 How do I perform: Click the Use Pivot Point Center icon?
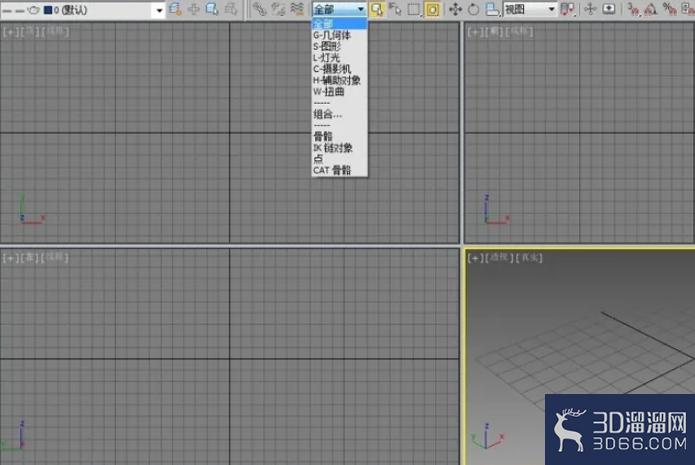click(568, 9)
